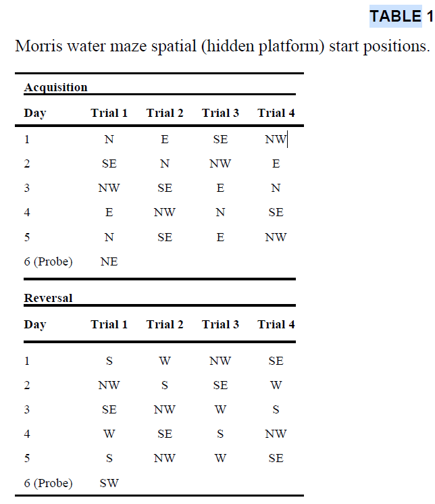Click Acquisition Day 3 Trial 3 cell E
This screenshot has height=504, width=435.
(220, 188)
